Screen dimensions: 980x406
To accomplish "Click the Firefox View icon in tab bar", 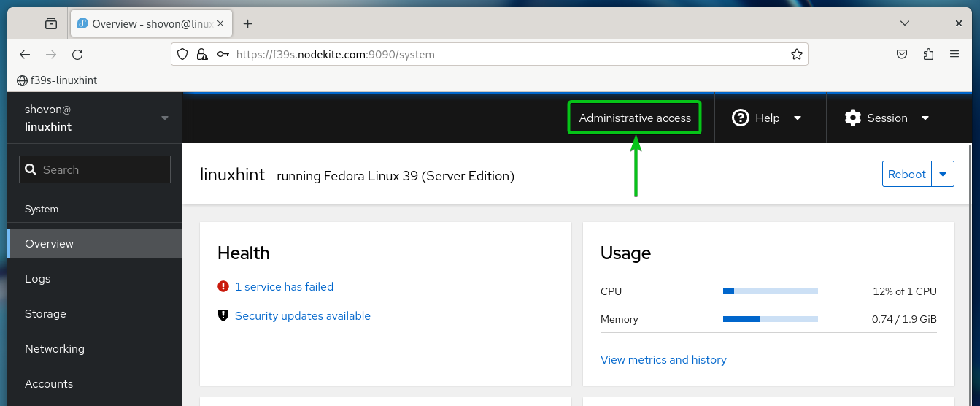I will pyautogui.click(x=51, y=23).
